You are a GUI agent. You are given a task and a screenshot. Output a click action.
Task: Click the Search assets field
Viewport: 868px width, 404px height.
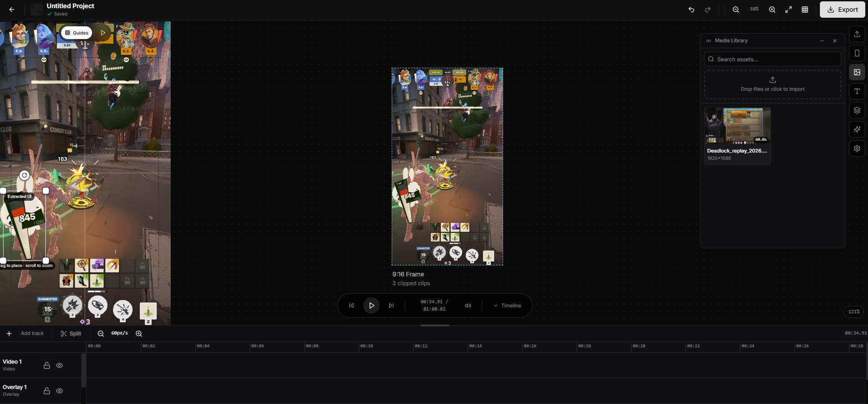[x=773, y=59]
